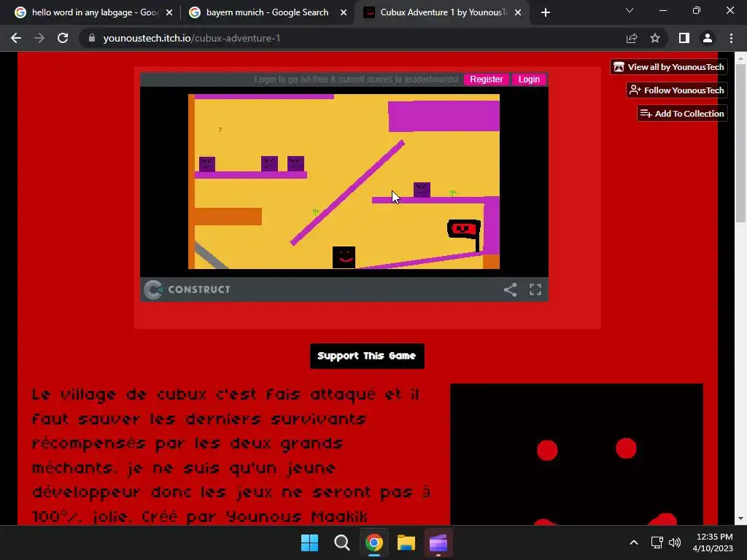This screenshot has width=747, height=560.
Task: Switch to 'bayern munich - Google Search' tab
Action: [x=268, y=12]
